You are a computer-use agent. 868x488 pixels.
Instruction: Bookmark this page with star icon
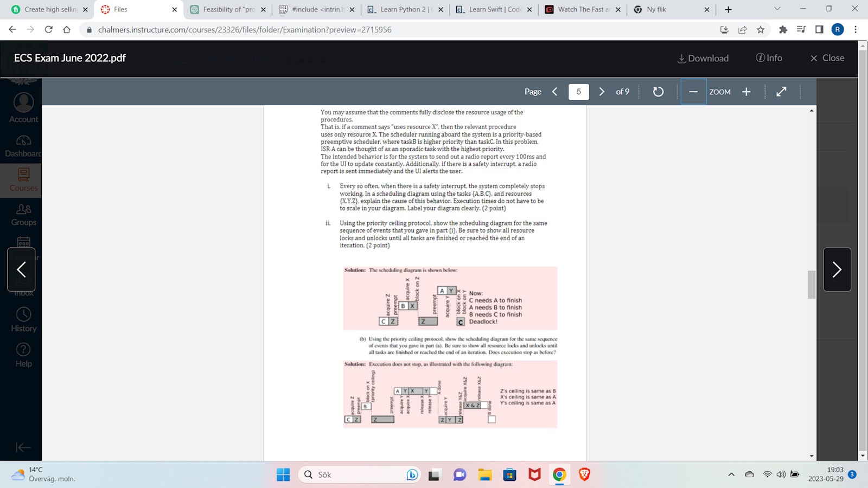pyautogui.click(x=761, y=29)
